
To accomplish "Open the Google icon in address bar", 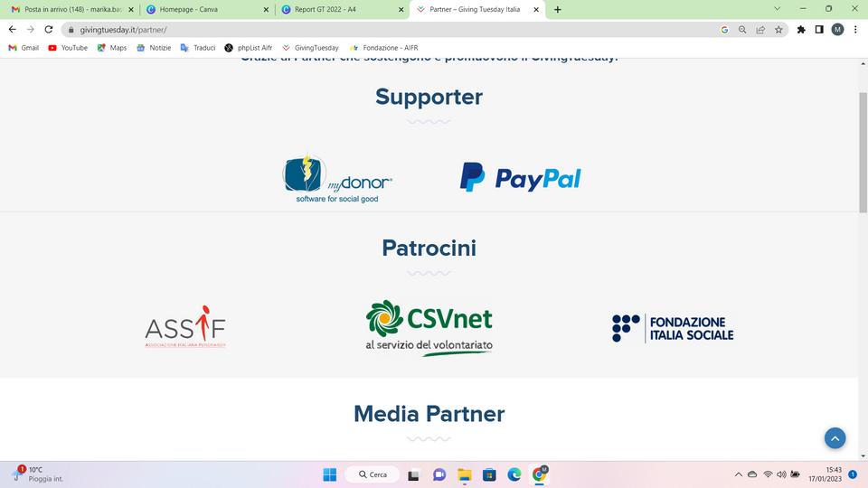I will pyautogui.click(x=724, y=30).
